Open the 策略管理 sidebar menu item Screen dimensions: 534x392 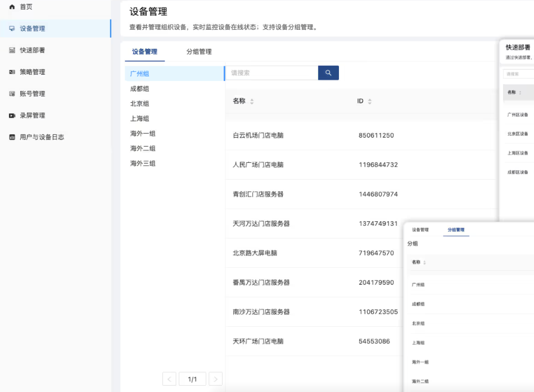pyautogui.click(x=32, y=72)
